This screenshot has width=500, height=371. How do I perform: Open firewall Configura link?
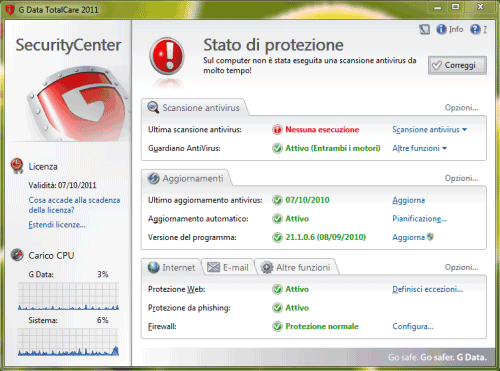point(413,326)
